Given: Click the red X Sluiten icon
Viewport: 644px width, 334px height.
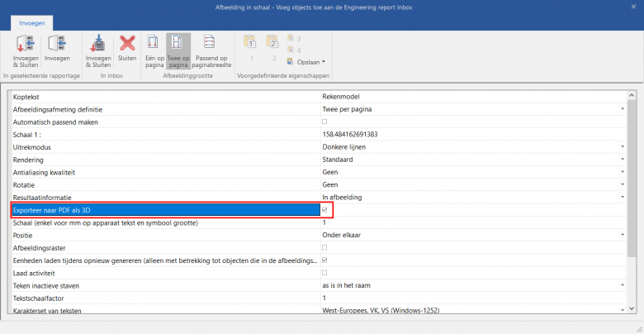Looking at the screenshot, I should 127,50.
